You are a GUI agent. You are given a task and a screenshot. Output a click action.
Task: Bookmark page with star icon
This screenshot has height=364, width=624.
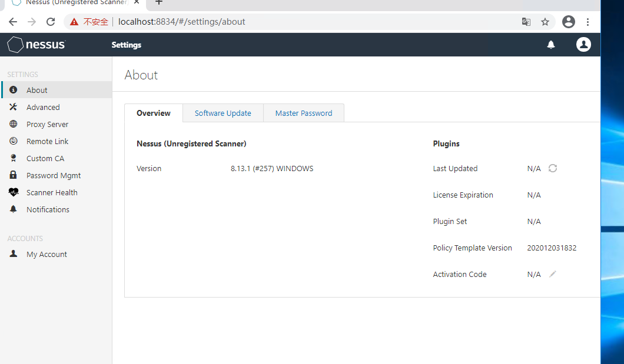(545, 22)
